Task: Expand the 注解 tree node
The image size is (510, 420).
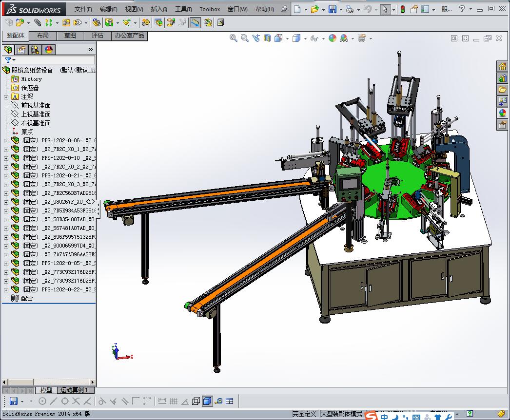Action: click(6, 96)
